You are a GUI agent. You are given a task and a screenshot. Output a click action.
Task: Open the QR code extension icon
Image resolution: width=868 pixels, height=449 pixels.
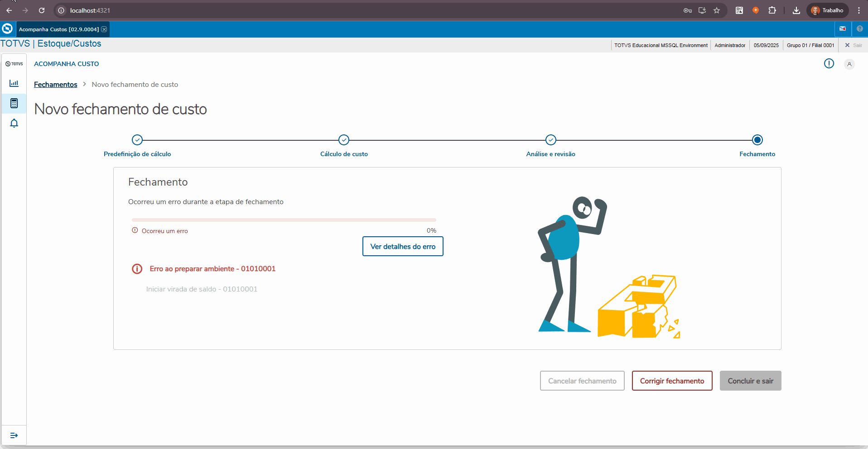[739, 10]
